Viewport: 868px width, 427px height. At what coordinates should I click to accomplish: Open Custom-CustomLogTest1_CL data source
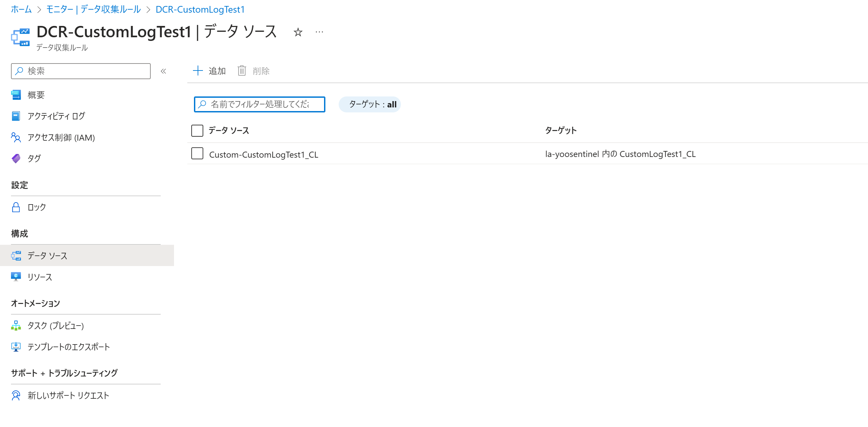(x=263, y=155)
